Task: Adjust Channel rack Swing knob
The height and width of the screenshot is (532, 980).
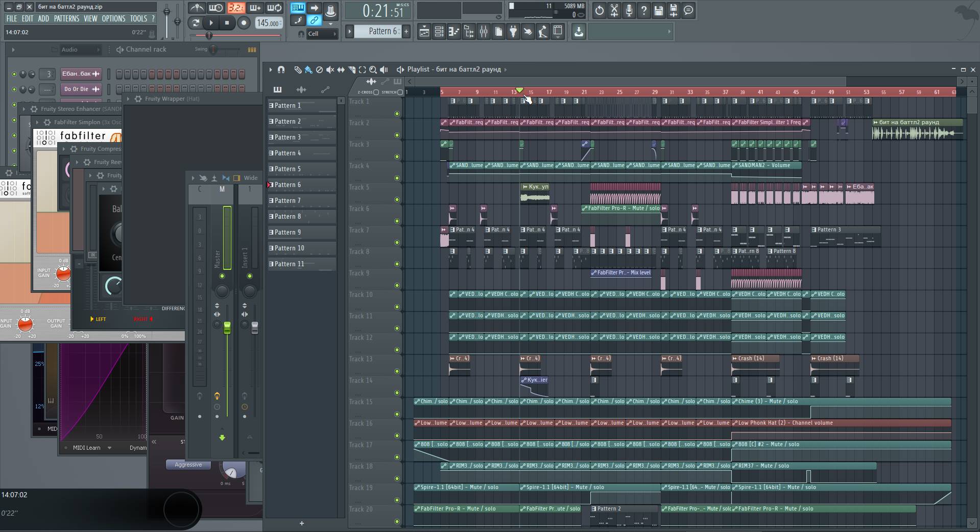Action: pos(213,50)
